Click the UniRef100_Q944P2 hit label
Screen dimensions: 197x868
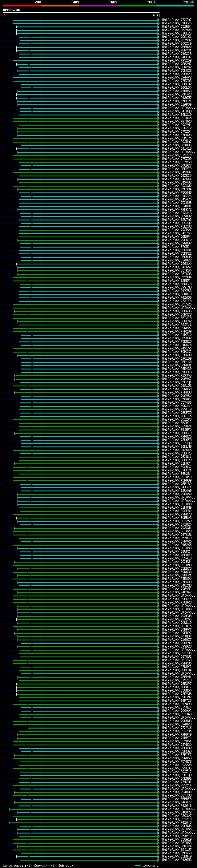click(177, 78)
